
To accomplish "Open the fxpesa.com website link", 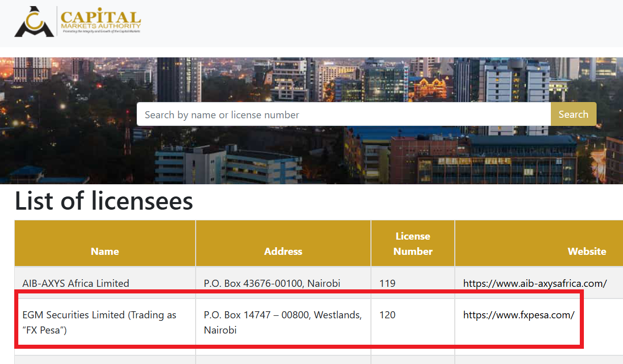I will [518, 315].
